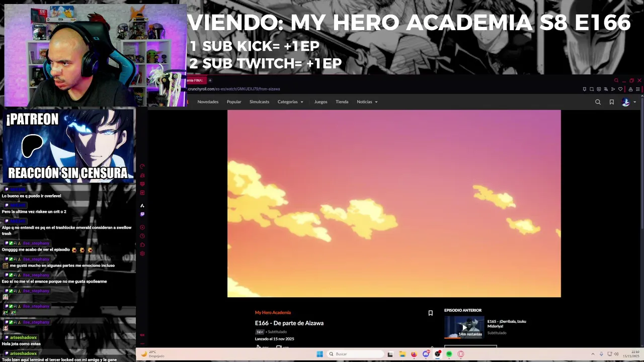Show hidden system tray icons chevron
The height and width of the screenshot is (362, 644).
tap(593, 354)
